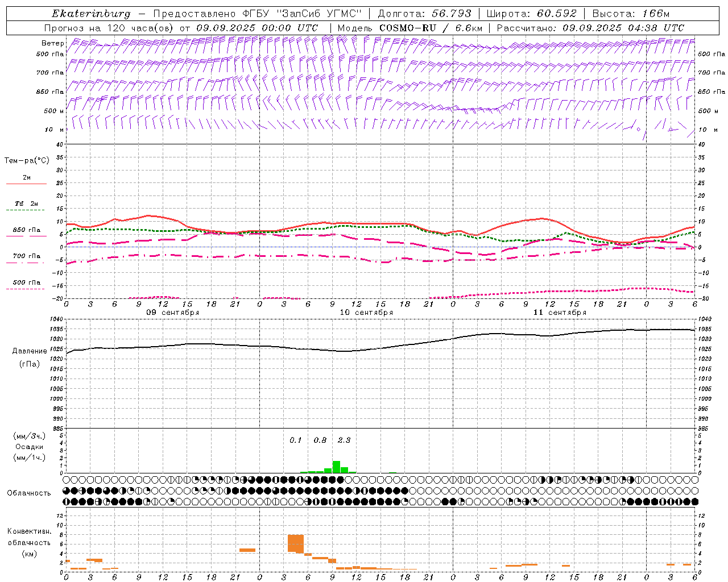
Task: Select the '2м' temperature legend entry
Action: tap(27, 178)
